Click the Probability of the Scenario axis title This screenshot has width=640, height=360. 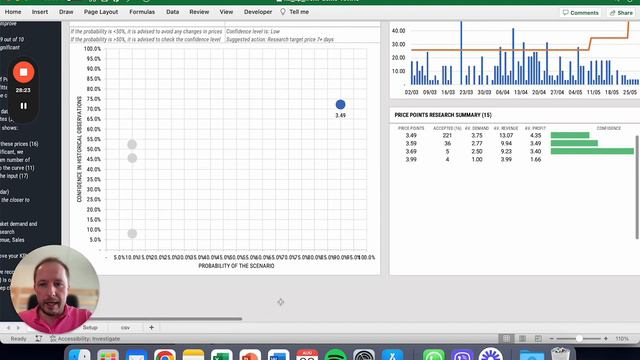click(236, 266)
